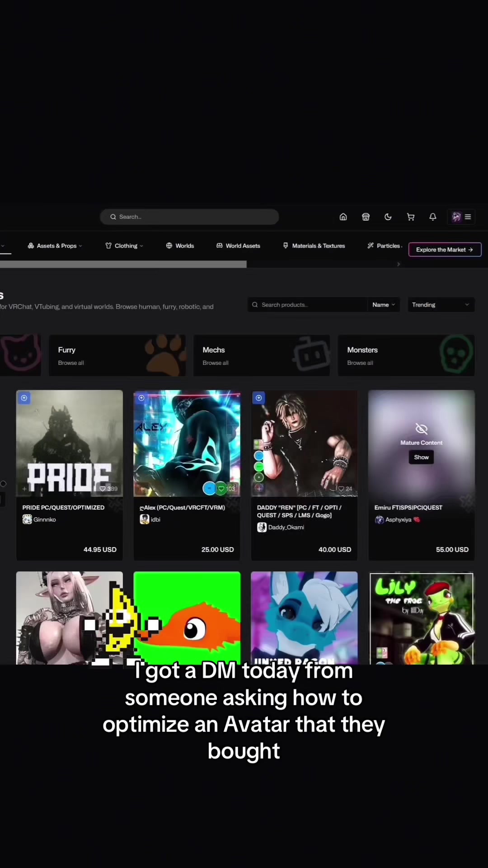Click upload badge on PRIDE card

(x=24, y=398)
